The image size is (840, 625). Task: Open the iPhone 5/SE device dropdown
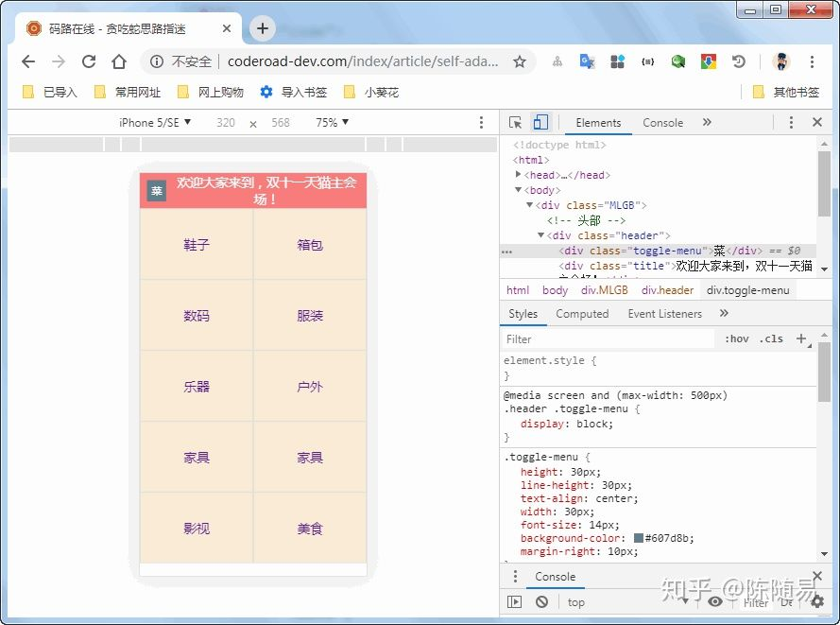[155, 123]
